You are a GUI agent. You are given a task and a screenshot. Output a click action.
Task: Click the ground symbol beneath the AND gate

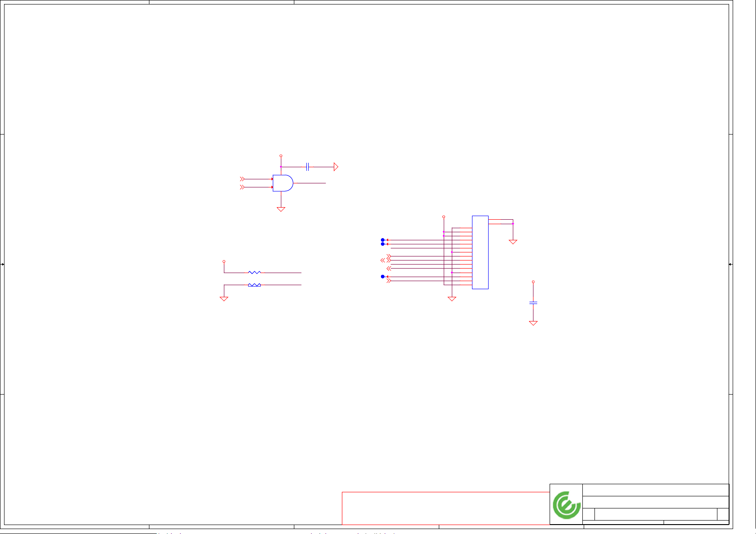[281, 209]
